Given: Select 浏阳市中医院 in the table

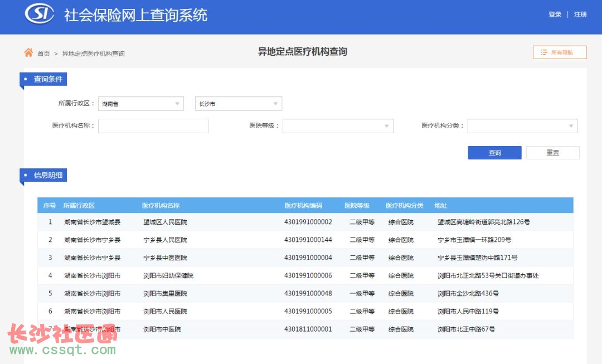Looking at the screenshot, I should click(162, 329).
